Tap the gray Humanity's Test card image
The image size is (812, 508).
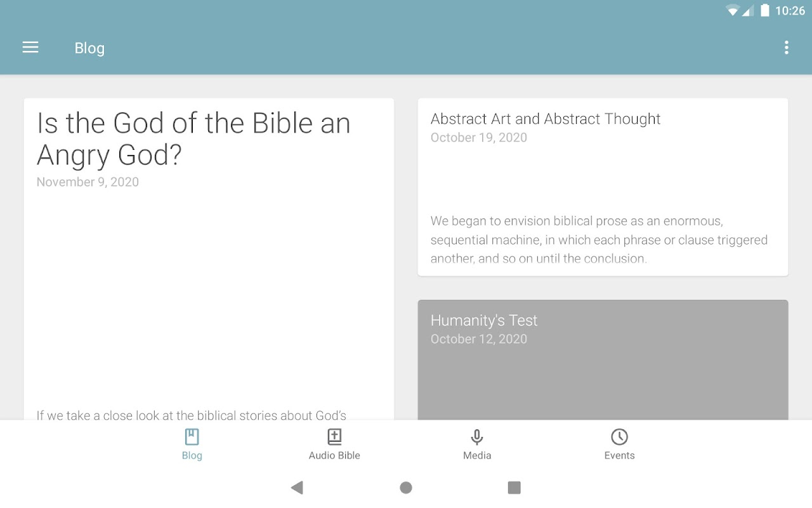[603, 381]
